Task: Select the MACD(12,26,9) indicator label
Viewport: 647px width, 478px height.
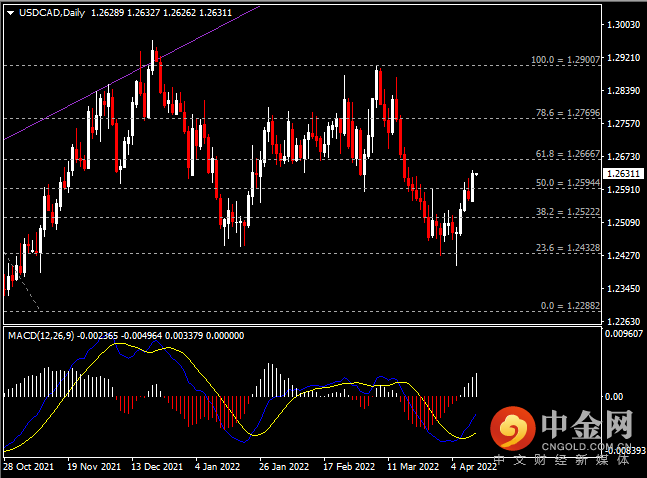Action: click(41, 336)
